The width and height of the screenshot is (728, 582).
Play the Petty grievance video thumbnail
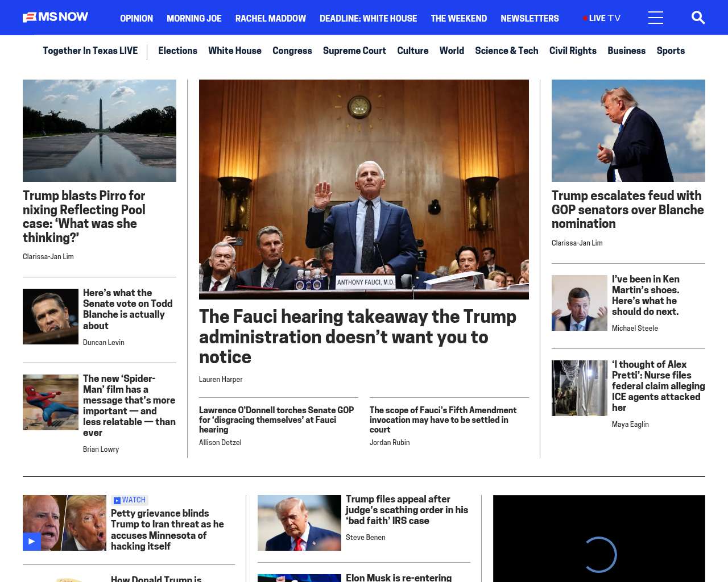[64, 523]
